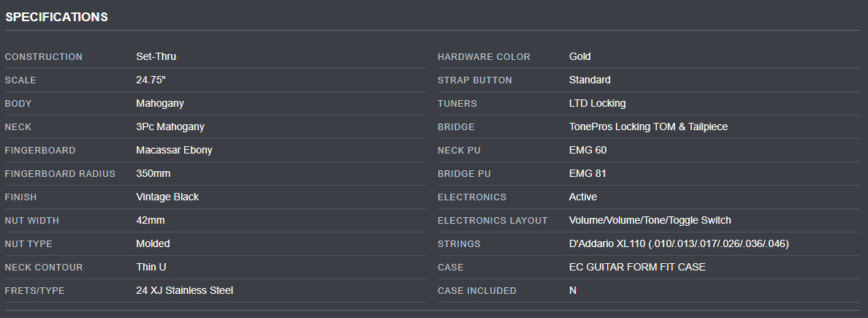Click the D'Addario XL110 strings value
868x318 pixels.
point(678,243)
